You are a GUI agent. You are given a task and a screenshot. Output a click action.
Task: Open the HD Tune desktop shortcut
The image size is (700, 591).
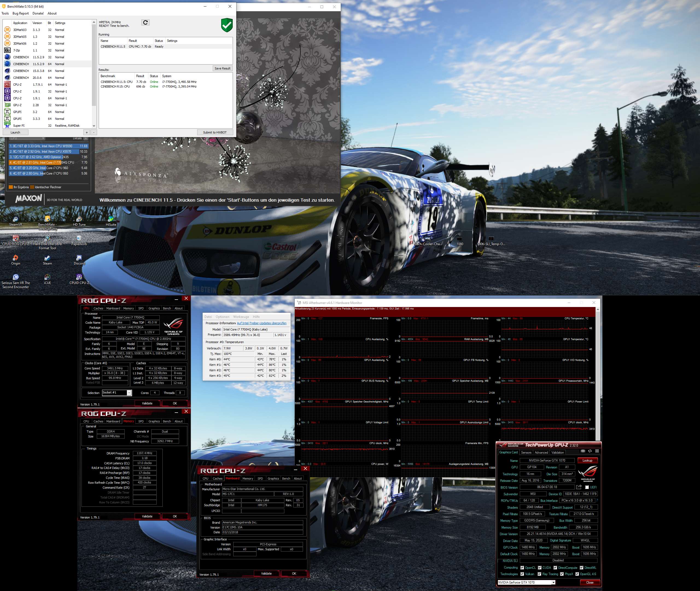pos(79,221)
